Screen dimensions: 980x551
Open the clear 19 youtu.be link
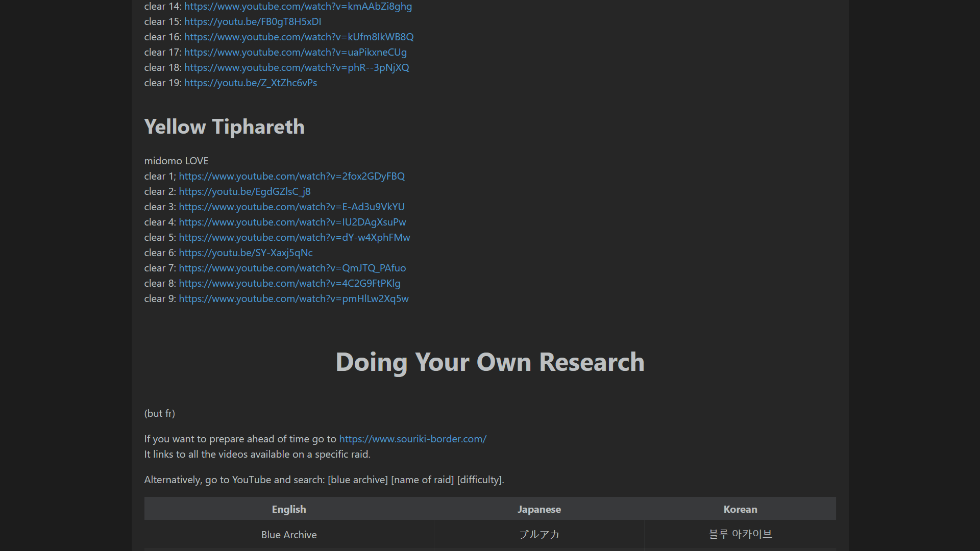click(250, 83)
